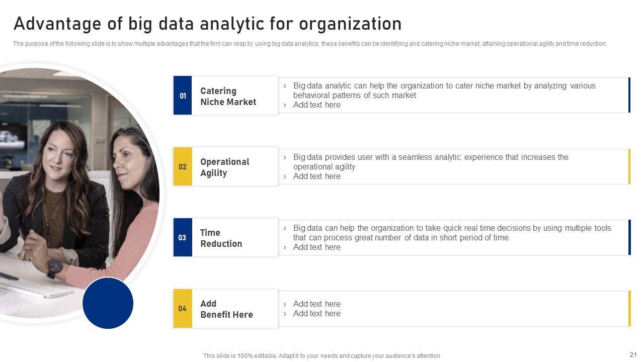644x362 pixels.
Task: Click the seamless analytic experience bullet text
Action: [430, 162]
